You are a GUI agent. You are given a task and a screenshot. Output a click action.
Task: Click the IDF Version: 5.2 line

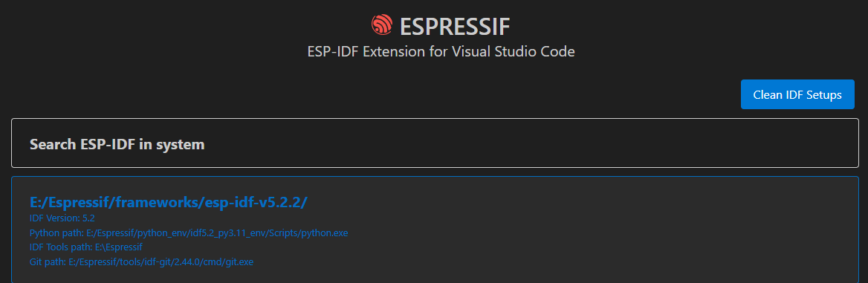[x=62, y=218]
